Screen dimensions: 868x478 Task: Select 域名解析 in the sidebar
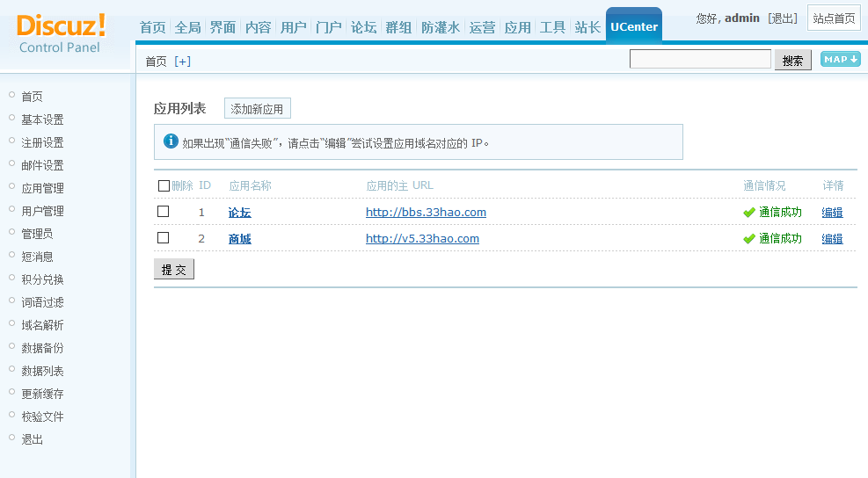pos(42,325)
